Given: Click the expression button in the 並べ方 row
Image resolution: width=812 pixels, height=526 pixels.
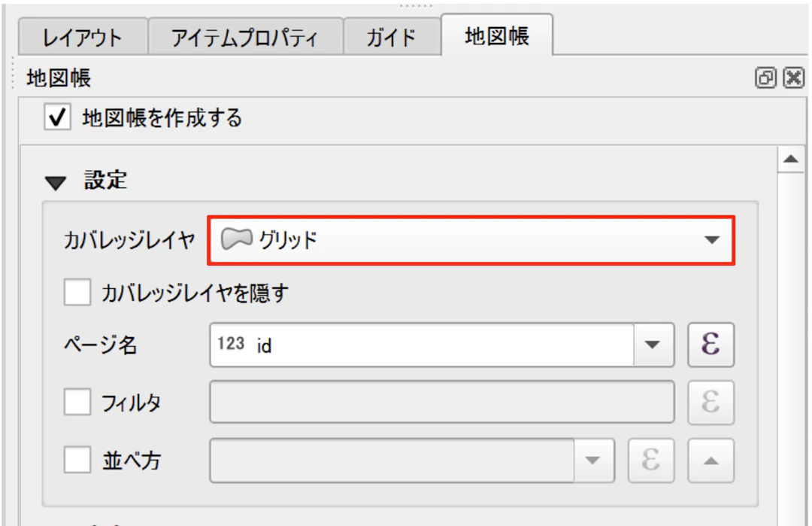Looking at the screenshot, I should coord(651,461).
